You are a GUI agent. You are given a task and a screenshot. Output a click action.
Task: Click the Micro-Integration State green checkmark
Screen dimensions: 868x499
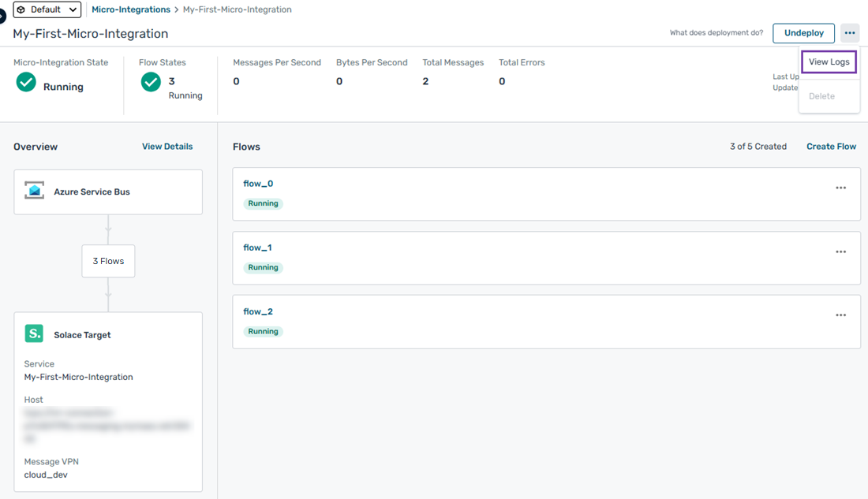26,82
